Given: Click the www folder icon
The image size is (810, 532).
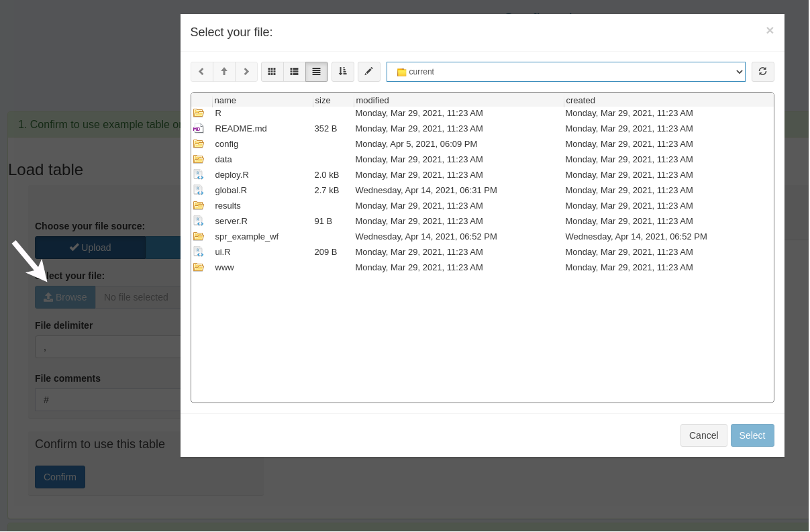Looking at the screenshot, I should [x=199, y=267].
